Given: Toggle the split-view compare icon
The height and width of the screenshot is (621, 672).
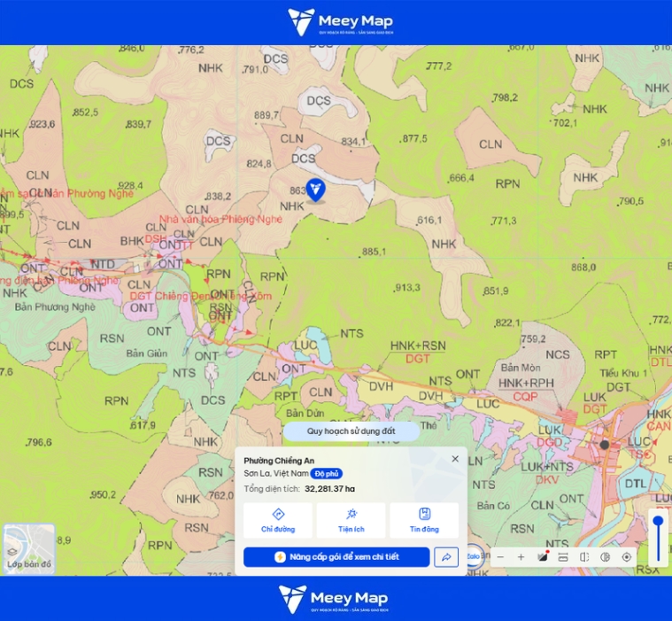Looking at the screenshot, I should click(584, 557).
